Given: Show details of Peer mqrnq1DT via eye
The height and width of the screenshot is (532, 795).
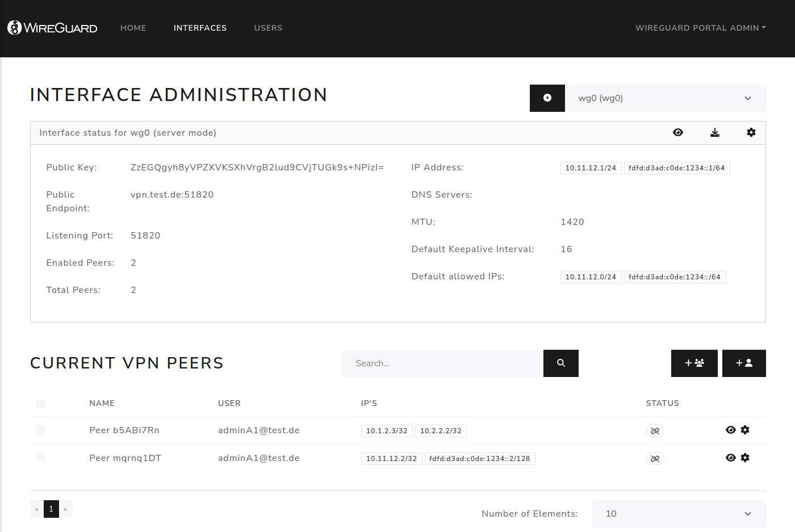Looking at the screenshot, I should 731,458.
